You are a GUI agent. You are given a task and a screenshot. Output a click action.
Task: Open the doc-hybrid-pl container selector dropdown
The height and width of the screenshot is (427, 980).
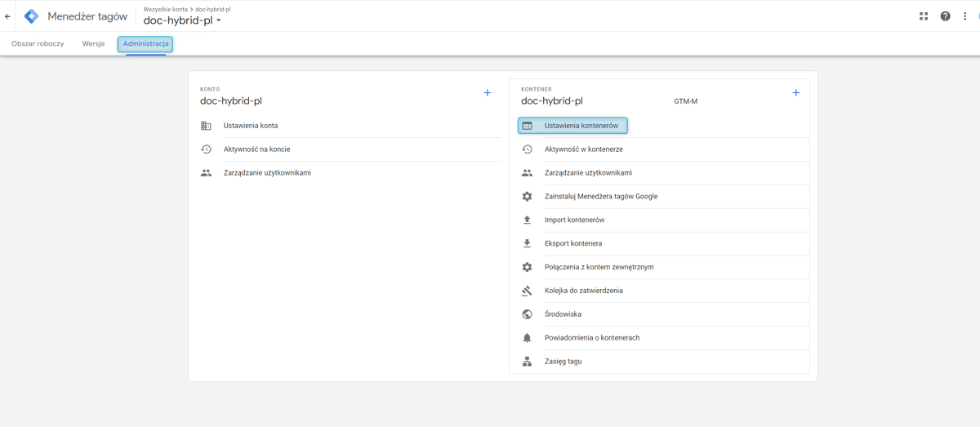(x=183, y=20)
